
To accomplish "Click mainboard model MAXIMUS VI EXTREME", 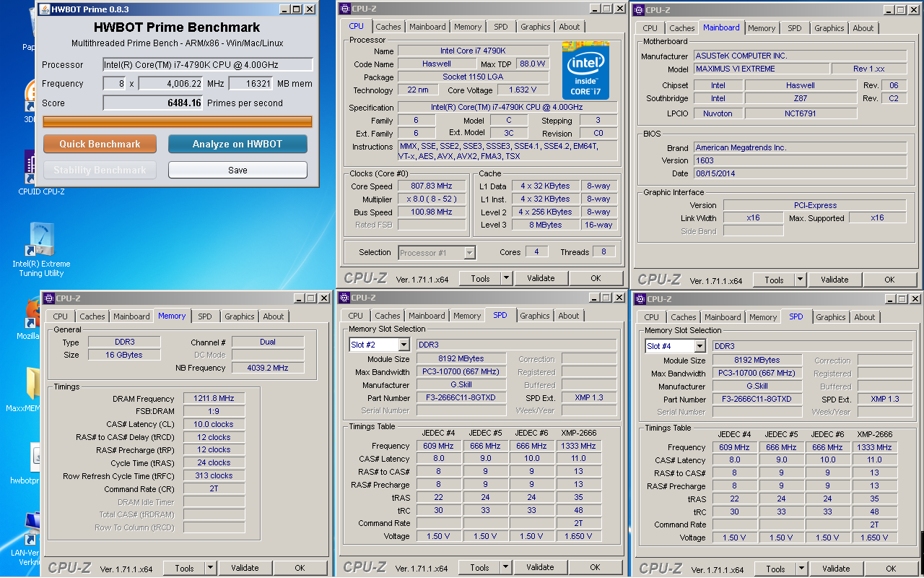I will coord(761,69).
